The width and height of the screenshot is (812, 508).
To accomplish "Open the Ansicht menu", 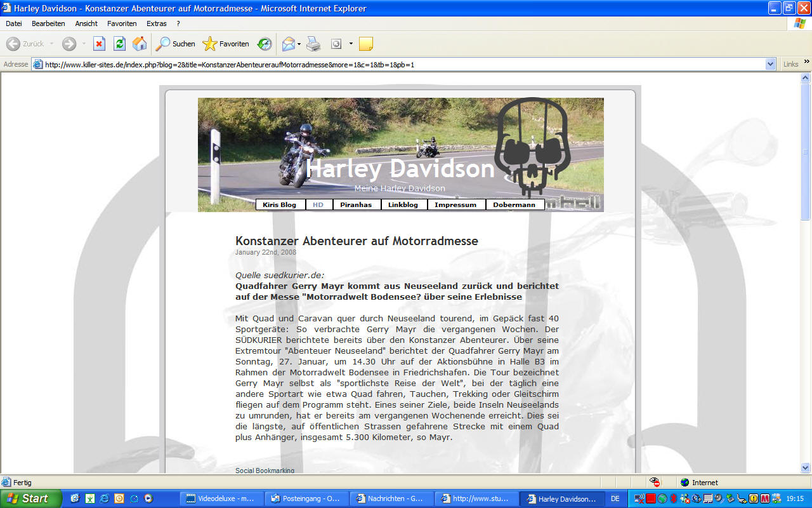I will point(86,23).
